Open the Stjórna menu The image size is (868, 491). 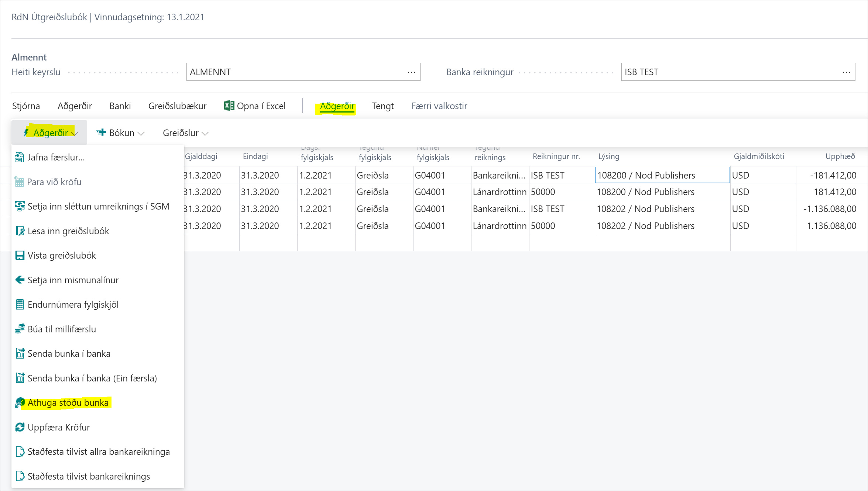click(26, 106)
